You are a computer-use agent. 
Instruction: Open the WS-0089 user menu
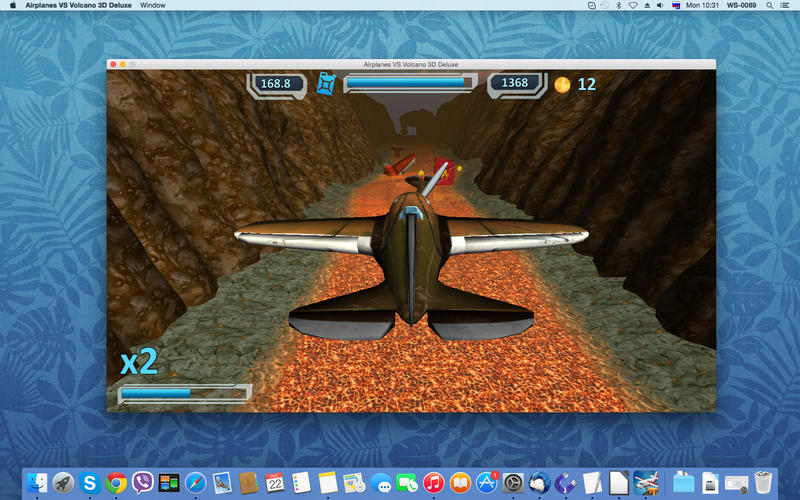click(x=741, y=5)
